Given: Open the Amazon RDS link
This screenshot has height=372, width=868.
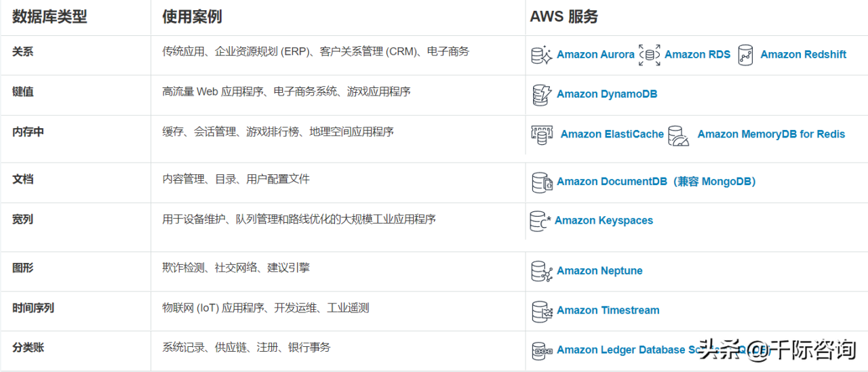Looking at the screenshot, I should coord(697,55).
